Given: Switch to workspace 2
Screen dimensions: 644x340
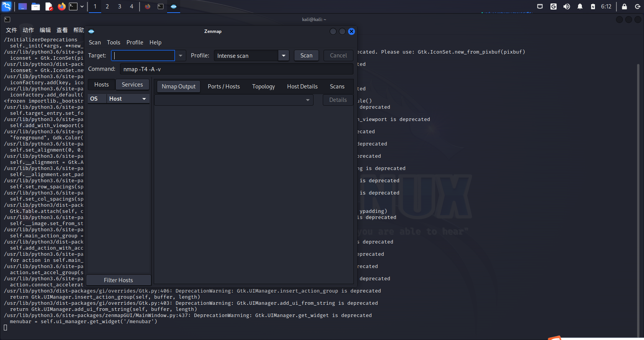Looking at the screenshot, I should (x=107, y=7).
